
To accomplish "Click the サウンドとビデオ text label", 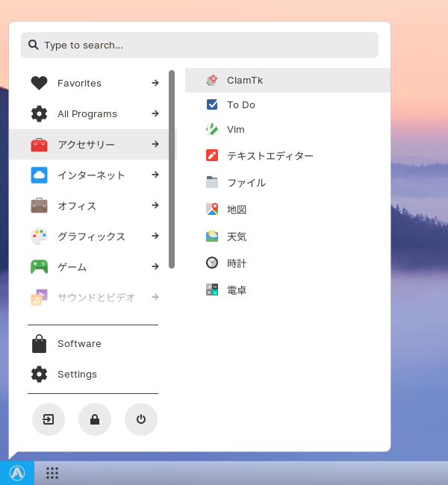I will [96, 298].
